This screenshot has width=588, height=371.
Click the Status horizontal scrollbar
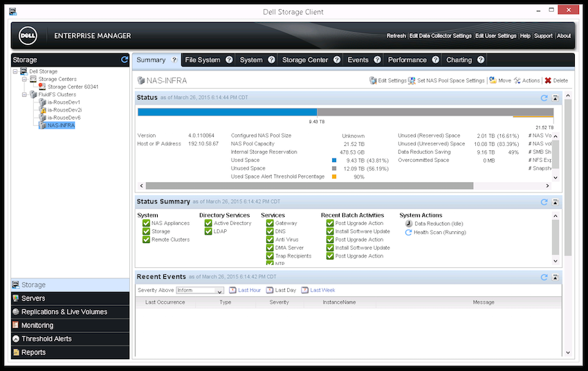coord(309,185)
